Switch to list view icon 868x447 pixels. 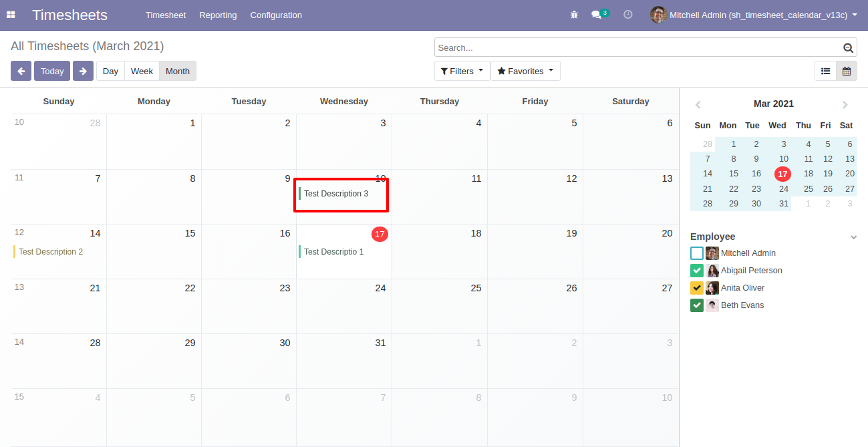click(x=825, y=71)
